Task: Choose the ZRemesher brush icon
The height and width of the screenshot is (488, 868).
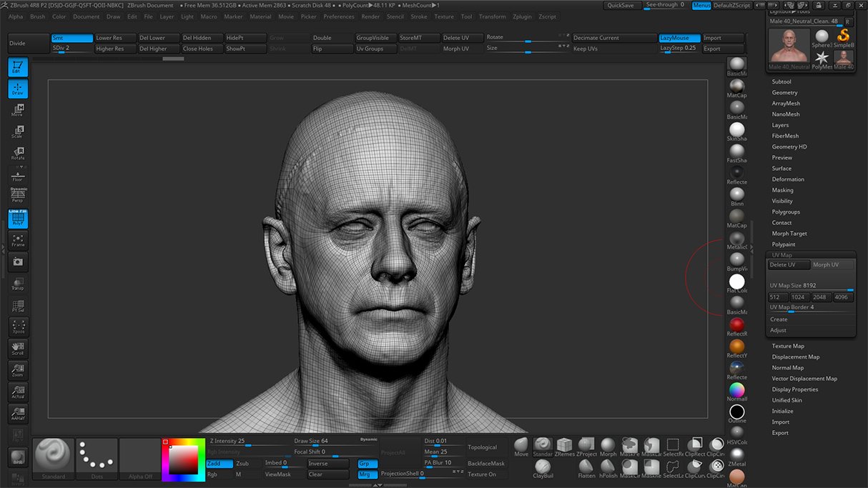Action: (565, 447)
